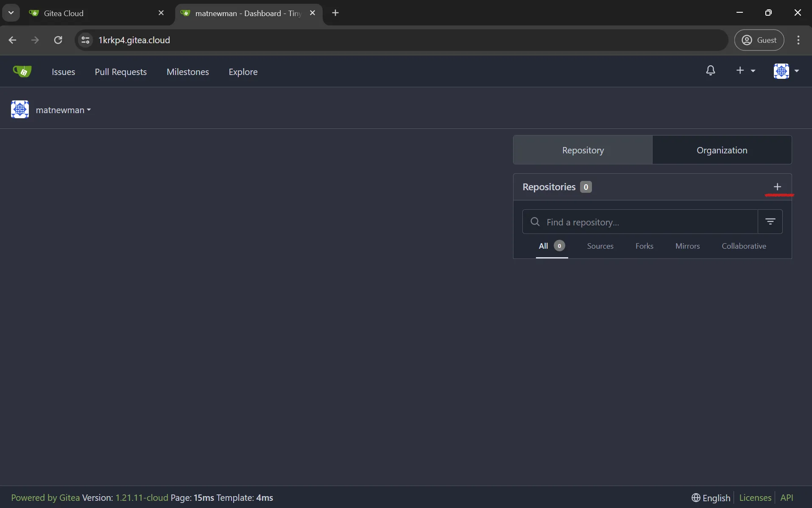This screenshot has width=812, height=508.
Task: Click the address bar URL
Action: click(134, 40)
